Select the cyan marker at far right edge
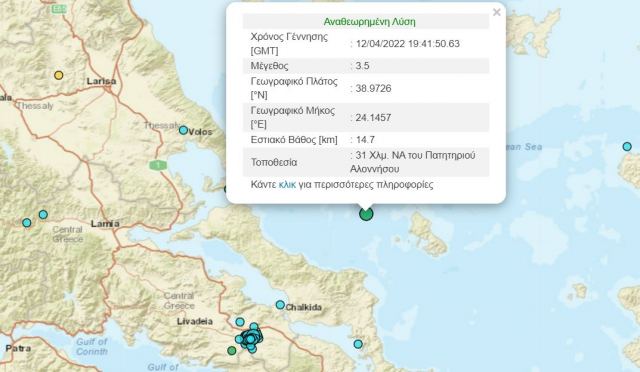Viewport: 640px width, 372px height. pyautogui.click(x=627, y=146)
